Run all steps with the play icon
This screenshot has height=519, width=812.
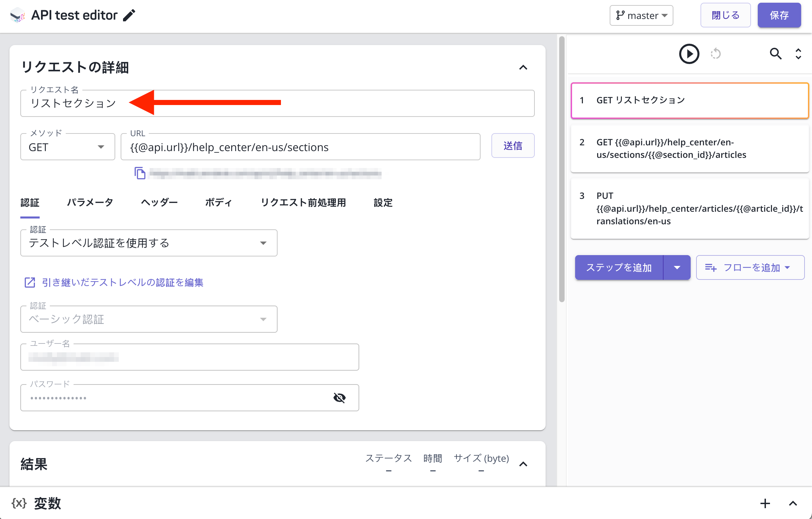click(689, 54)
